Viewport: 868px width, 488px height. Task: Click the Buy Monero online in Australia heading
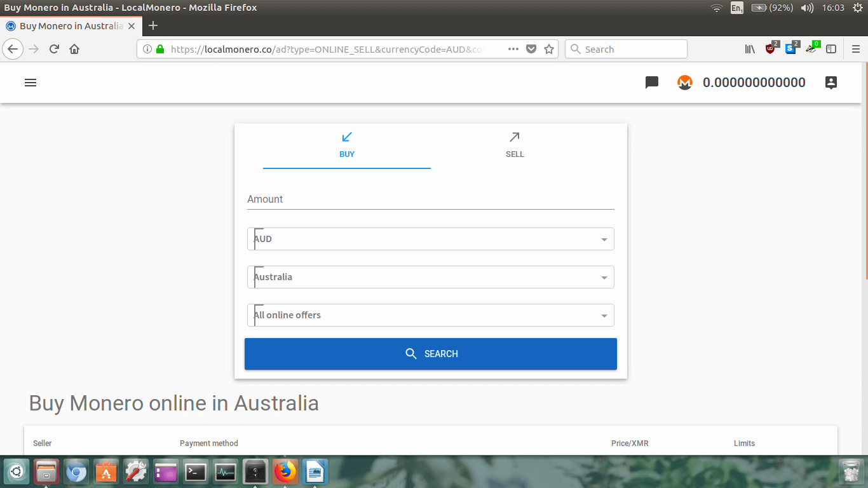[174, 403]
